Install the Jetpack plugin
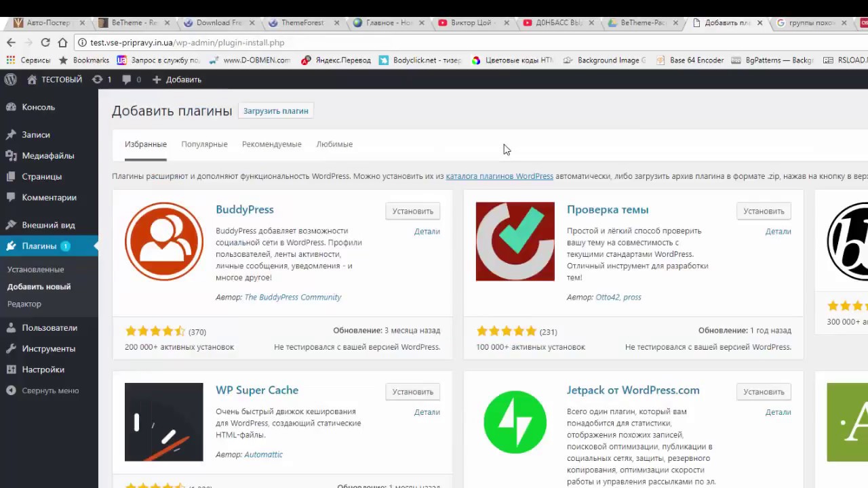Image resolution: width=868 pixels, height=488 pixels. click(x=764, y=392)
